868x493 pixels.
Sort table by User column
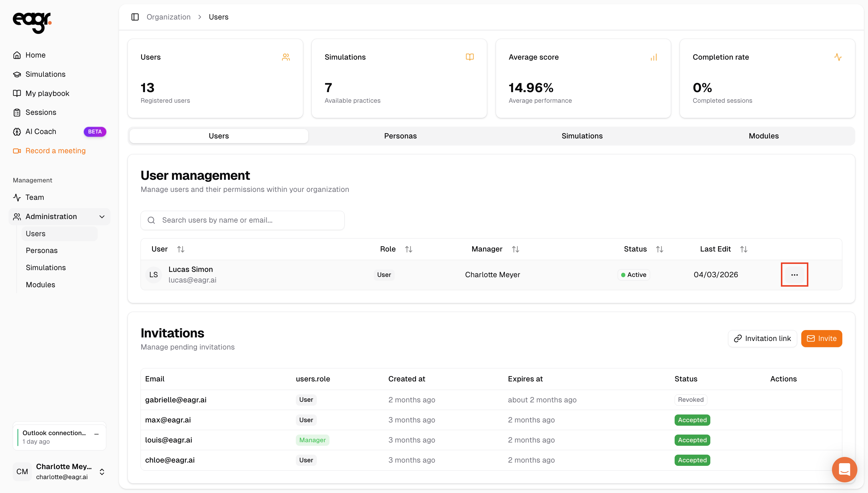(180, 249)
